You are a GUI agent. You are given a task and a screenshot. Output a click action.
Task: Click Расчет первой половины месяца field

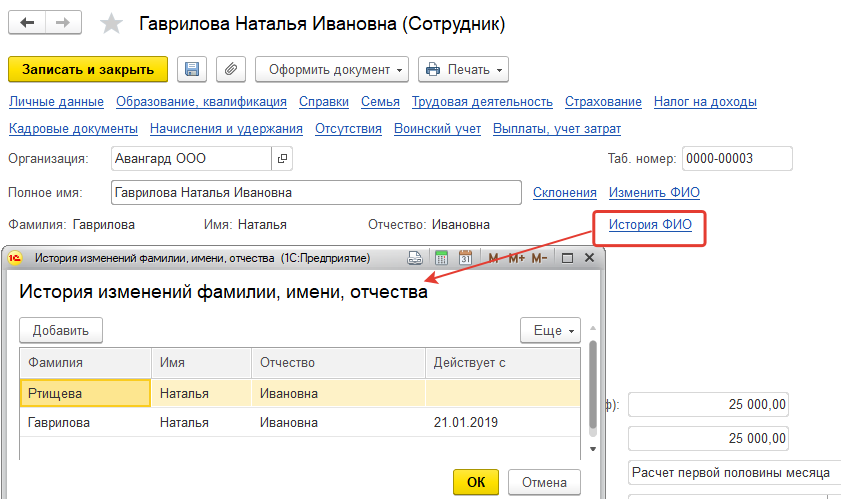point(734,473)
